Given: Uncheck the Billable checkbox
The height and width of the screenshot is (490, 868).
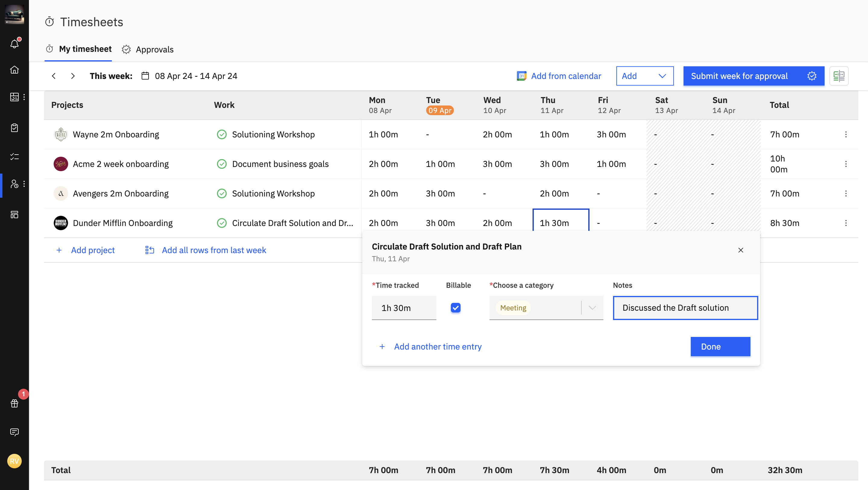Looking at the screenshot, I should [456, 308].
